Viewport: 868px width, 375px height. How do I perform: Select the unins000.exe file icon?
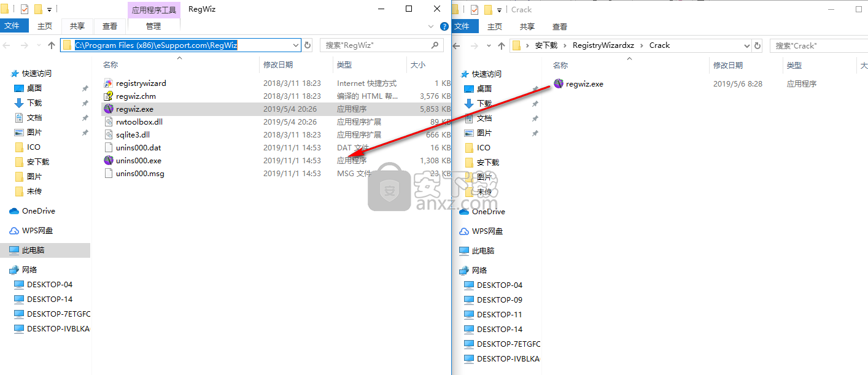109,160
